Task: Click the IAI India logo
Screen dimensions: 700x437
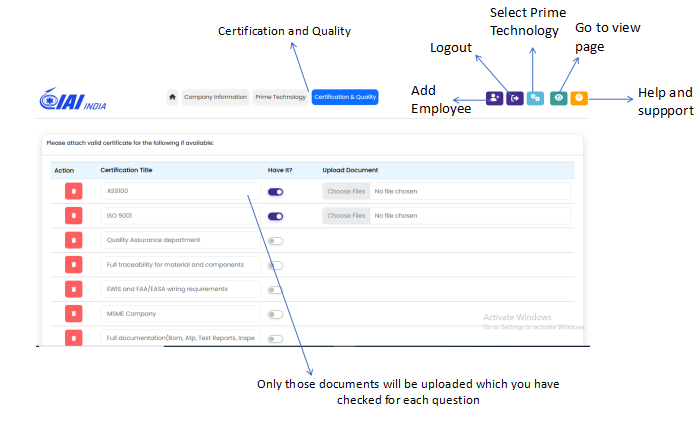Action: (x=73, y=99)
